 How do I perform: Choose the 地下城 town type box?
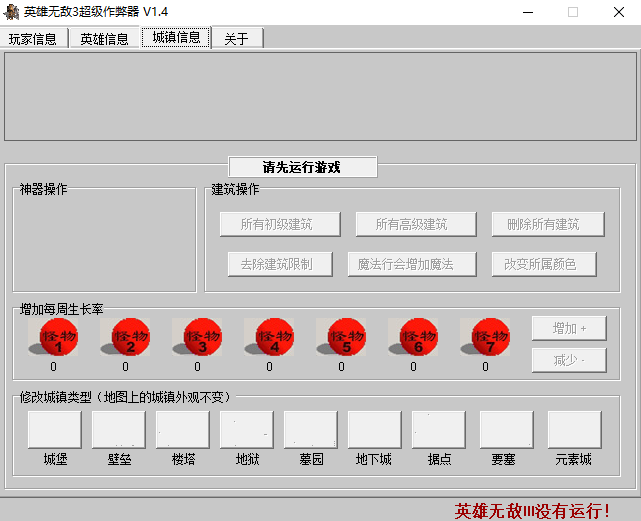point(375,430)
